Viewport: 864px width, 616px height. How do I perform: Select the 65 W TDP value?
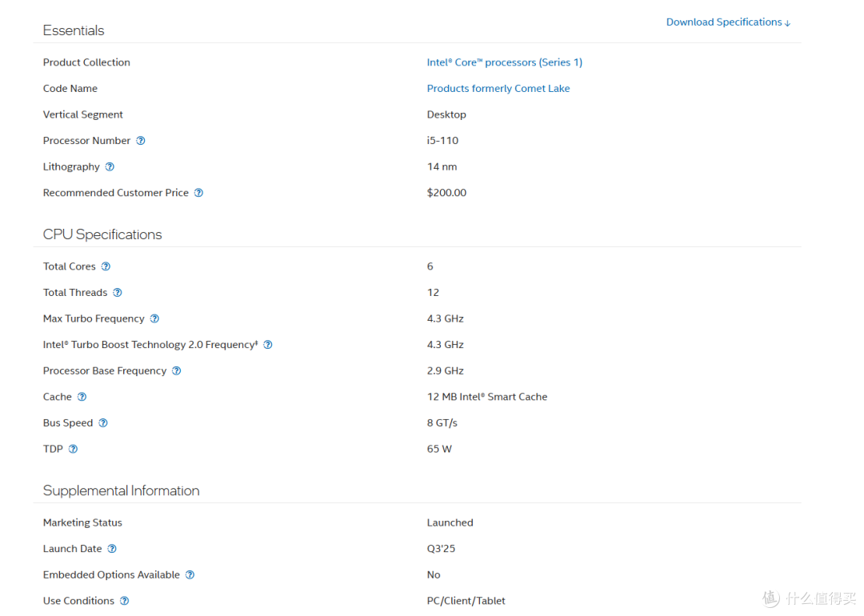pos(439,449)
